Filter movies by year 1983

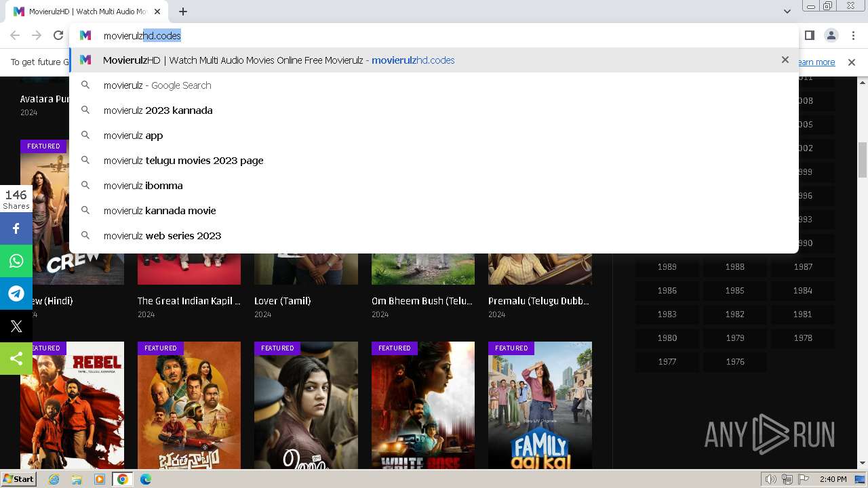667,314
